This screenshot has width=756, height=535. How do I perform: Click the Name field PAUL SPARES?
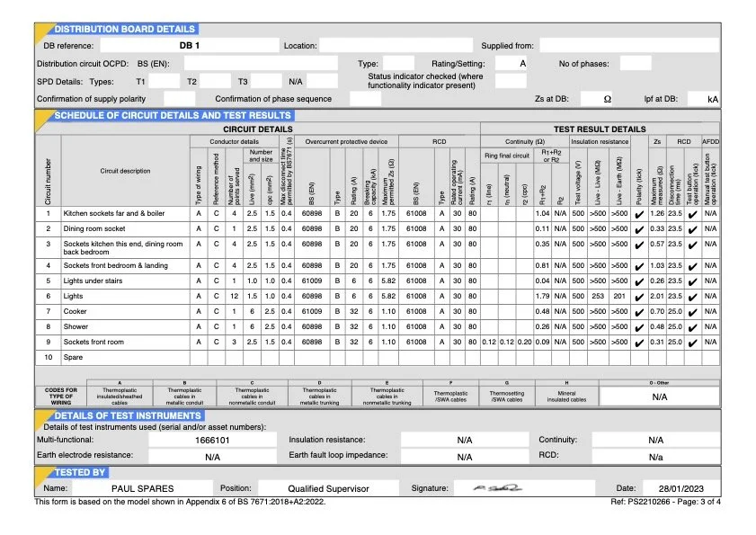click(x=143, y=488)
